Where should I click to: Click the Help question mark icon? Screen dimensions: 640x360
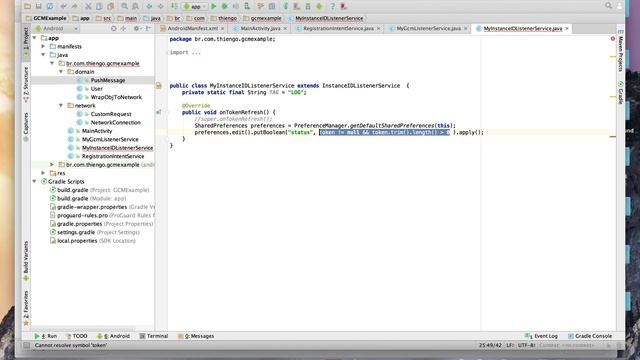pyautogui.click(x=332, y=6)
